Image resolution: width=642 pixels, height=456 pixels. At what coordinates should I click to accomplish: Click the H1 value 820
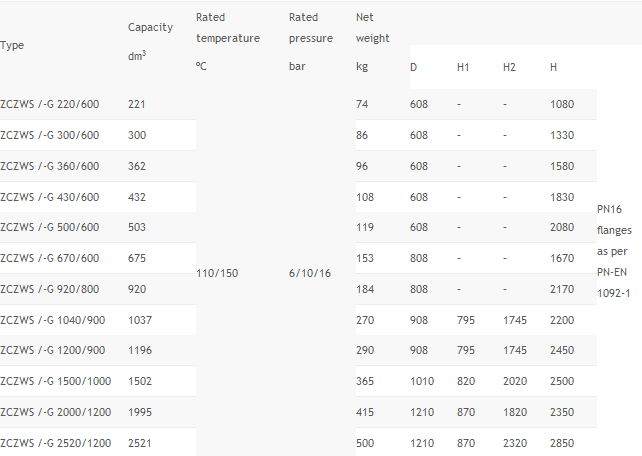466,382
